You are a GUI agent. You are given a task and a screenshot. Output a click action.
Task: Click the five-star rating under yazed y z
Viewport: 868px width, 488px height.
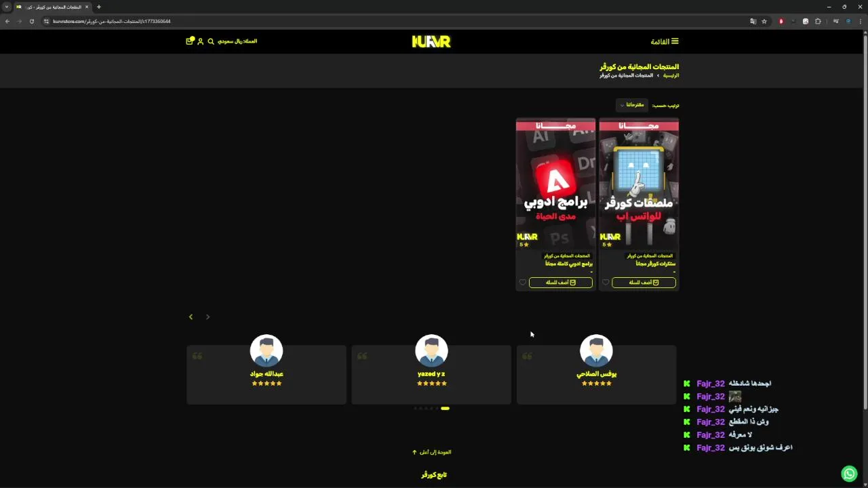431,384
